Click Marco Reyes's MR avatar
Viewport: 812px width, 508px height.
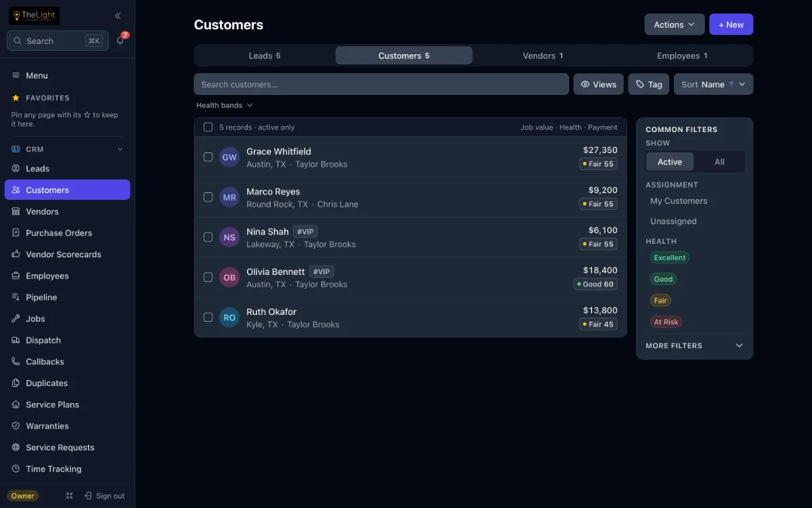click(229, 197)
